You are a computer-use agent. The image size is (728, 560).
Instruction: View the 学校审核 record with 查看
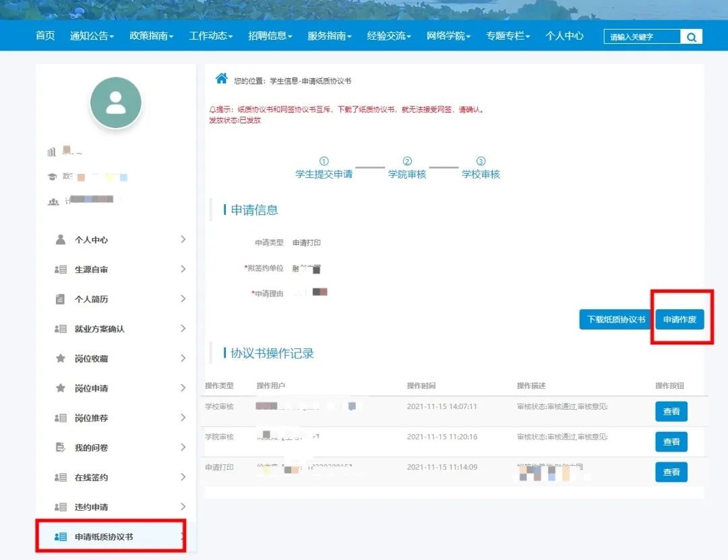pos(671,411)
